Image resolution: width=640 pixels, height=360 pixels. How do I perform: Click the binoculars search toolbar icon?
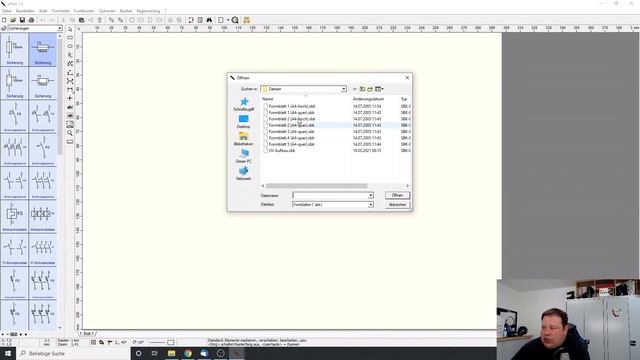209,20
